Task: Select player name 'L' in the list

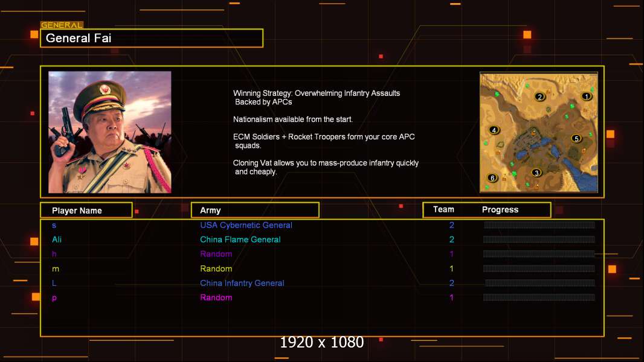Action: pos(54,283)
